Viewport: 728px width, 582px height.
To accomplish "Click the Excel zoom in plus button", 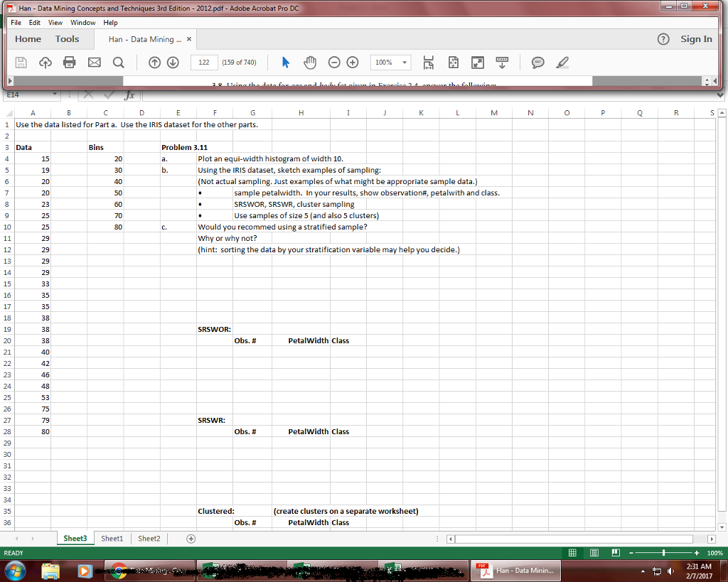I will (x=697, y=553).
